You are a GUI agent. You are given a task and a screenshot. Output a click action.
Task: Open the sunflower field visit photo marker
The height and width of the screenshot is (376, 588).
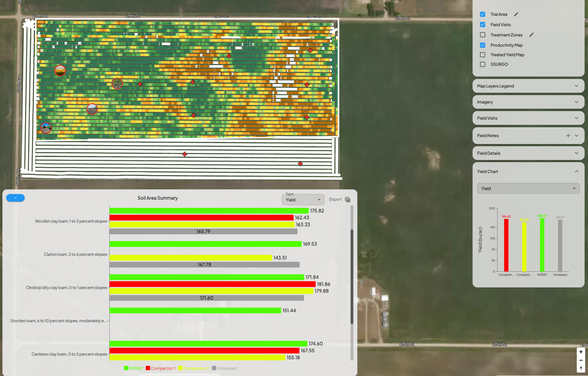point(60,71)
